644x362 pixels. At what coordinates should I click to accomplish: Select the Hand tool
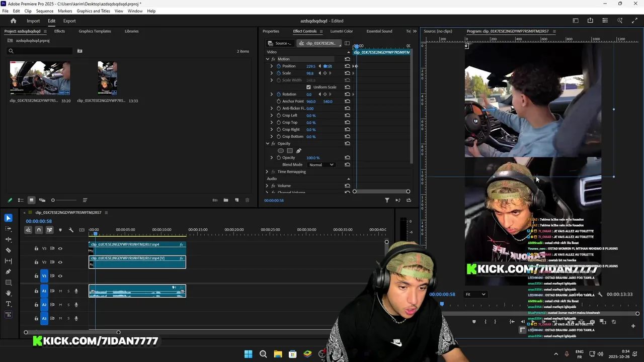coord(8,293)
